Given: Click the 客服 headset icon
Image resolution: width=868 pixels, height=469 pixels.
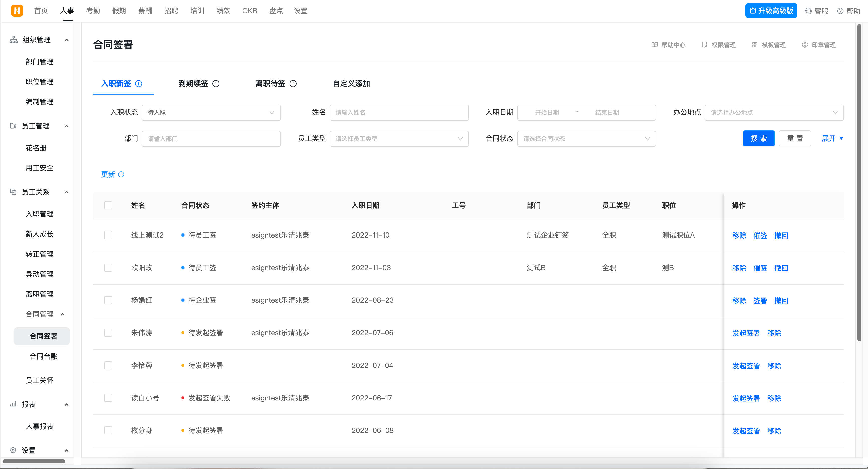Looking at the screenshot, I should click(808, 11).
